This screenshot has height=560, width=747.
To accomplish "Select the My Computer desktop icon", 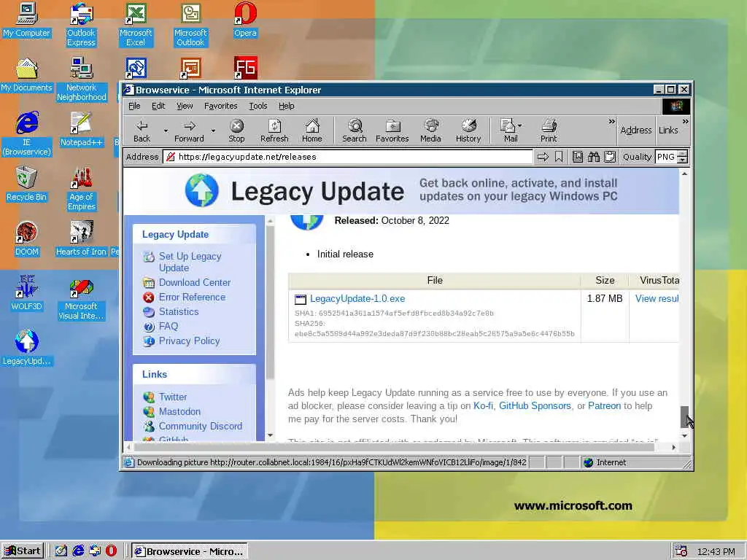I will (27, 20).
